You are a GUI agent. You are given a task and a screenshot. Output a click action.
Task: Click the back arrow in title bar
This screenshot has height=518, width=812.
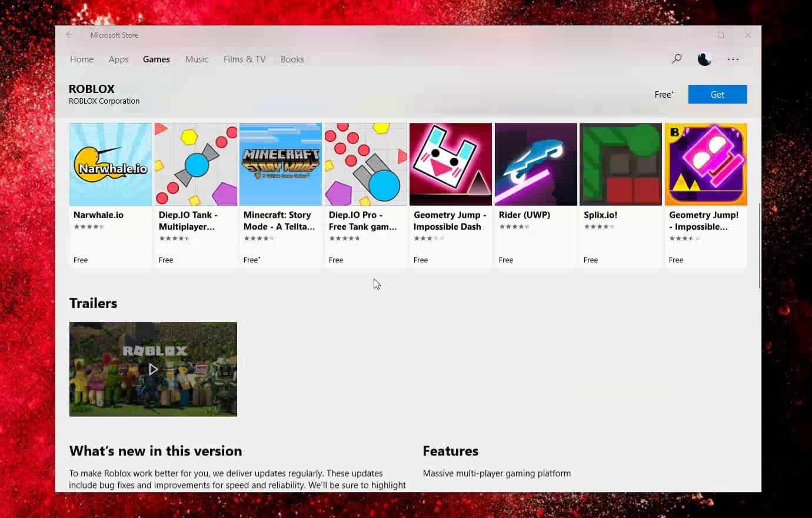(x=69, y=35)
